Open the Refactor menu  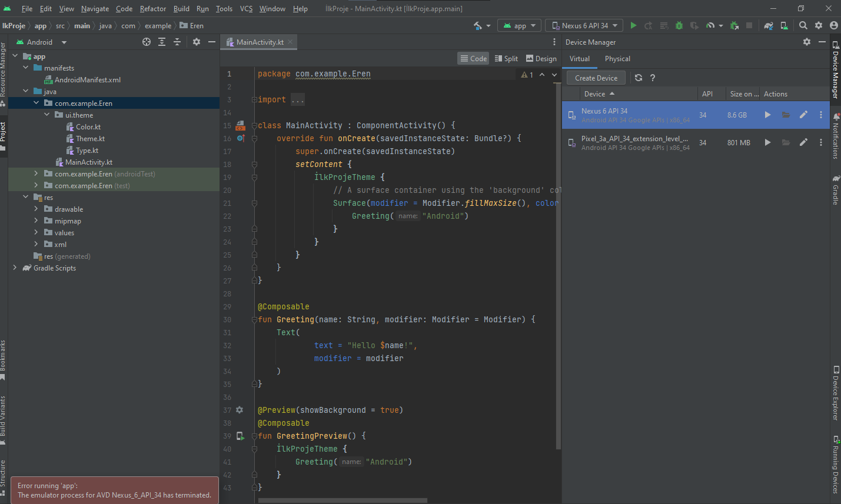pyautogui.click(x=153, y=9)
